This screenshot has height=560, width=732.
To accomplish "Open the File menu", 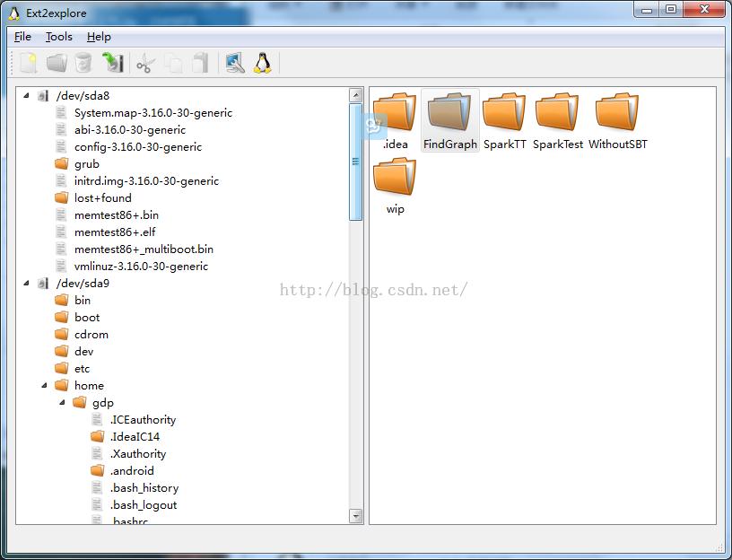I will 22,37.
